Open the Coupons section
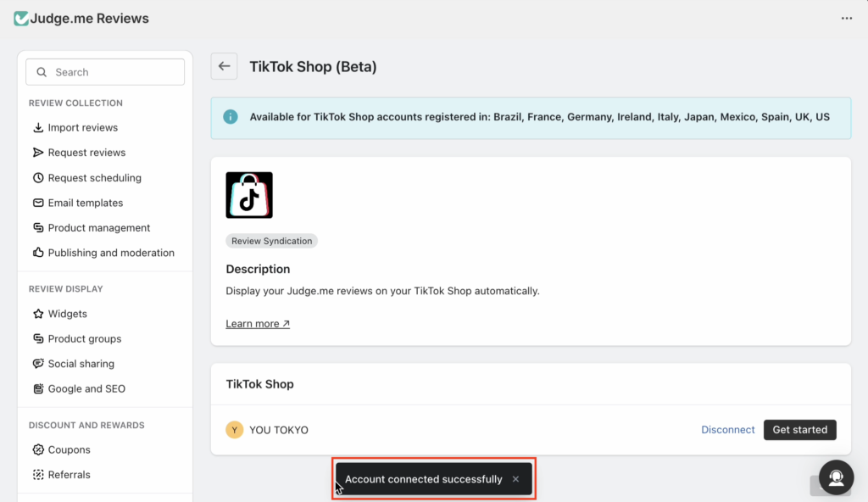Viewport: 868px width, 502px height. click(x=69, y=450)
